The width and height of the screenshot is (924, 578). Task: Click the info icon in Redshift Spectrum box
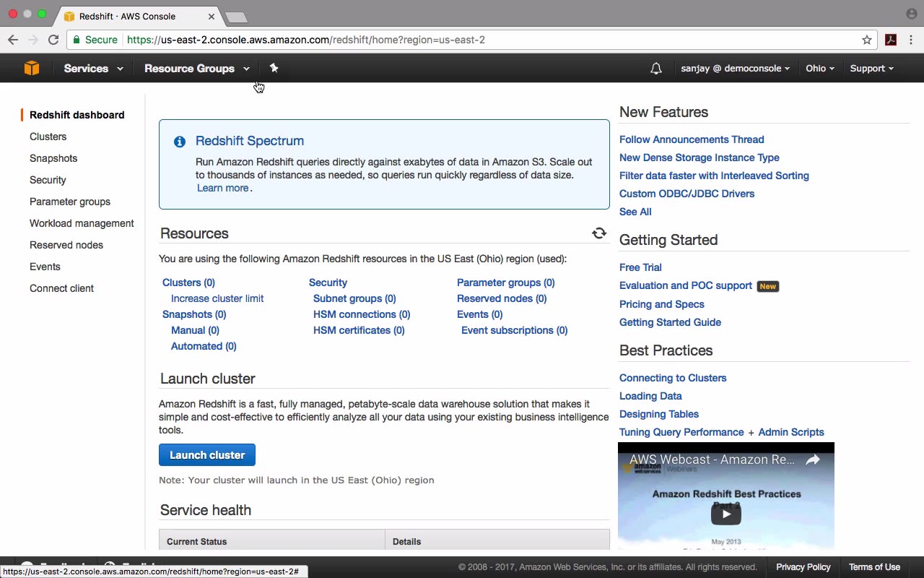[x=180, y=142]
